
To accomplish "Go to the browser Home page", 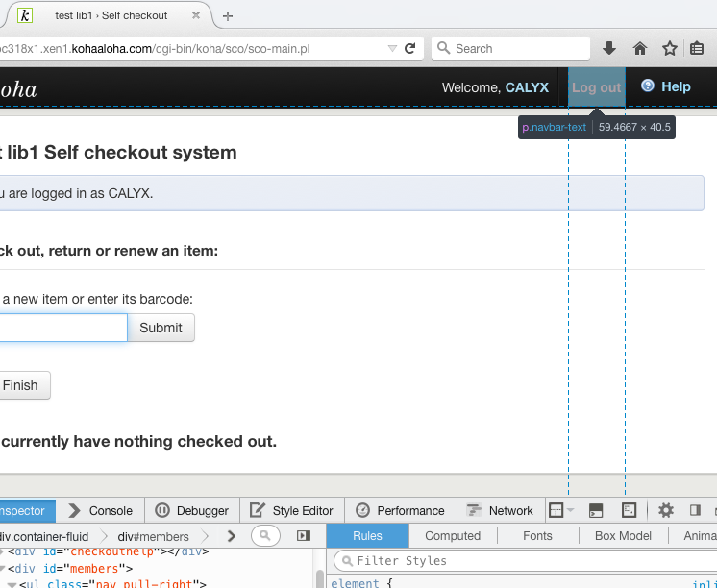I will pos(639,48).
